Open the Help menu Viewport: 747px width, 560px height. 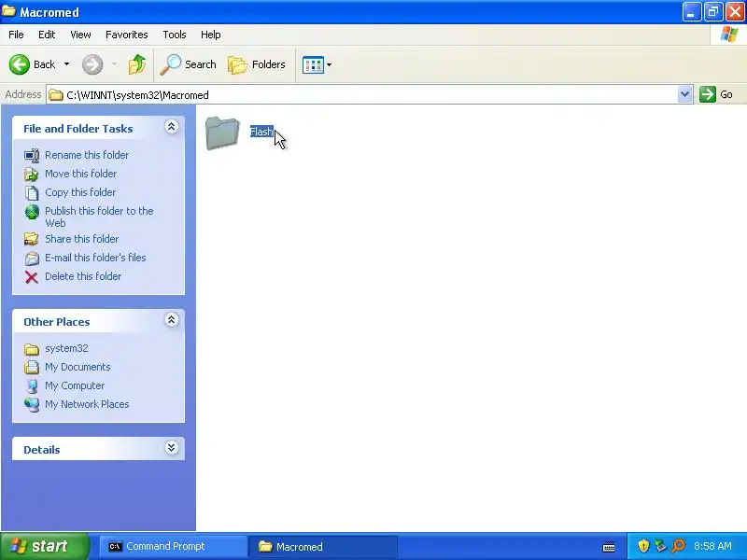(x=211, y=35)
